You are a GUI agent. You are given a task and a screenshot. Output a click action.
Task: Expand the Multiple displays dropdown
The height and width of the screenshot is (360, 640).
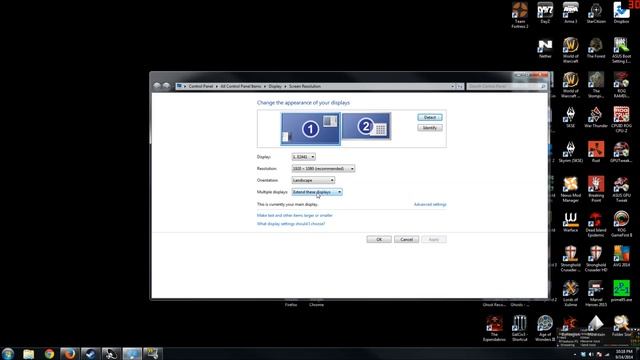317,192
